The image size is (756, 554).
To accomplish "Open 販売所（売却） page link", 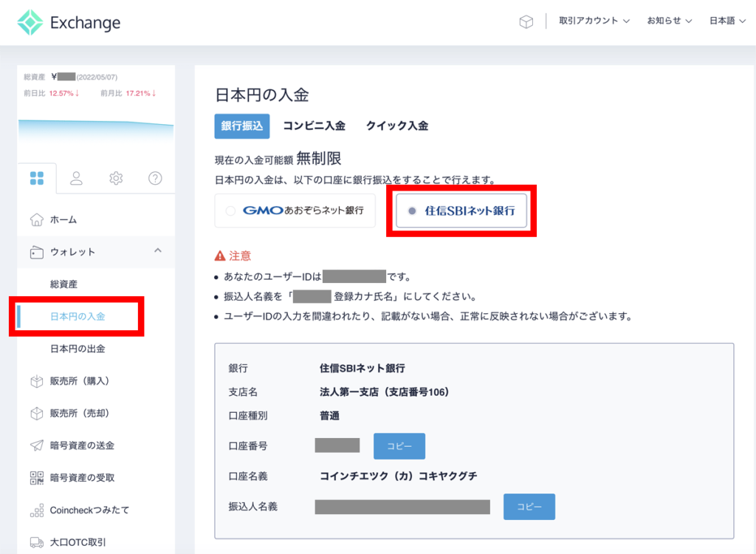I will point(80,413).
